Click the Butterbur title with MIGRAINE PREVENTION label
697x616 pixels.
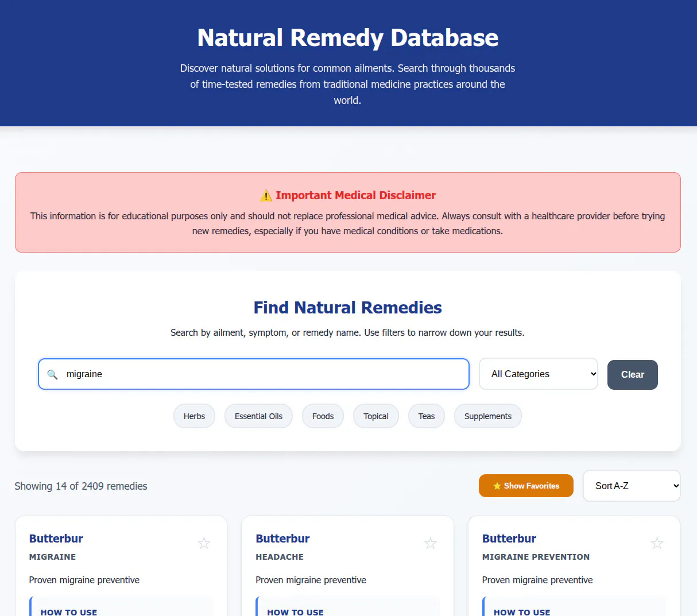pos(509,538)
